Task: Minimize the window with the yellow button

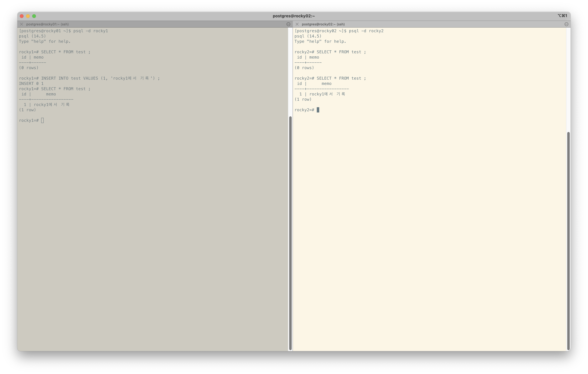Action: [28, 16]
